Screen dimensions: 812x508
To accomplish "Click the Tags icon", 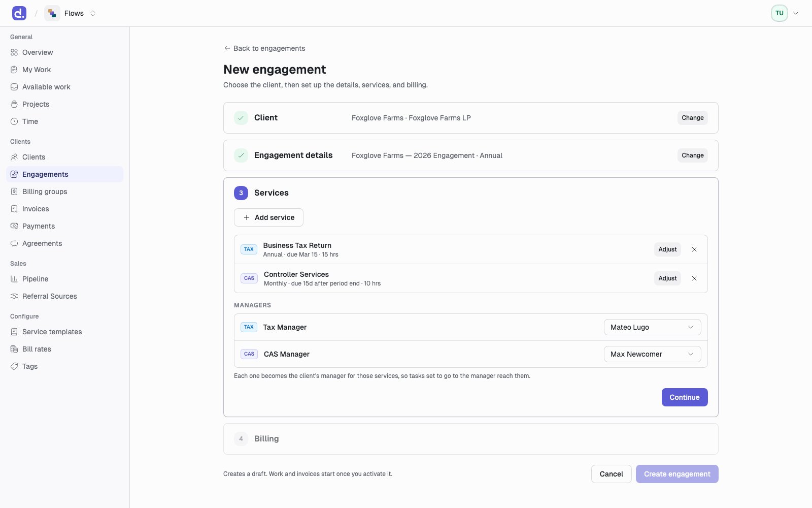I will (14, 366).
